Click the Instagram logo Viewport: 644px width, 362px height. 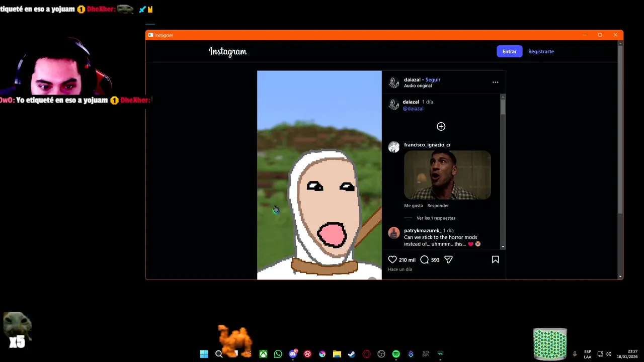(x=228, y=51)
